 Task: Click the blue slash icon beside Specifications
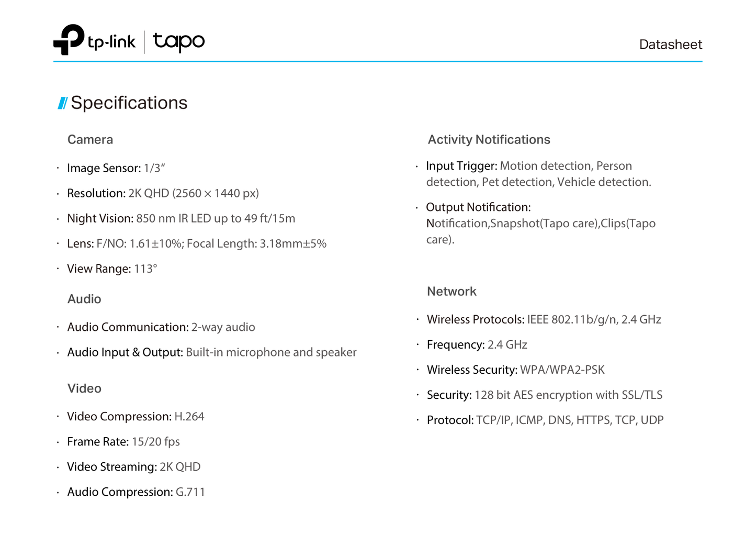tap(63, 103)
